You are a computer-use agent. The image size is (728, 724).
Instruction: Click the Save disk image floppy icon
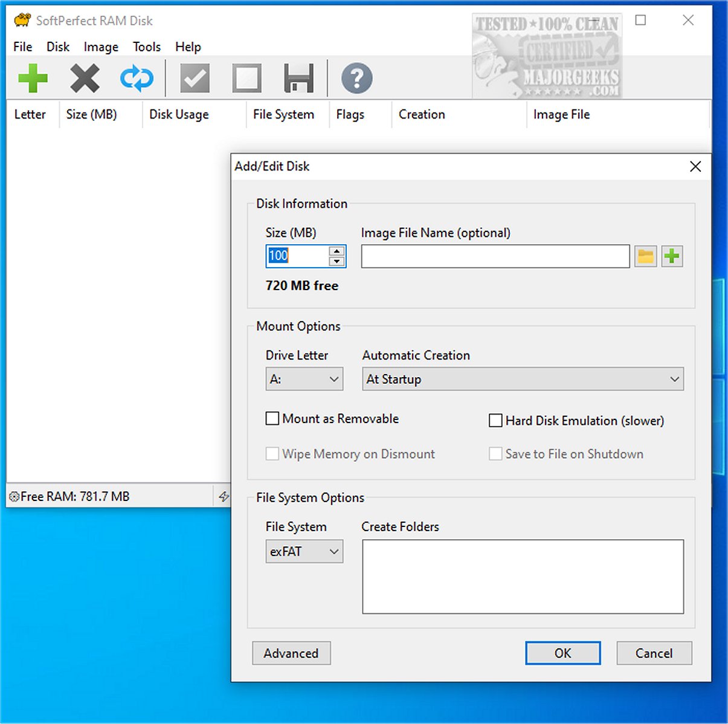(x=297, y=77)
